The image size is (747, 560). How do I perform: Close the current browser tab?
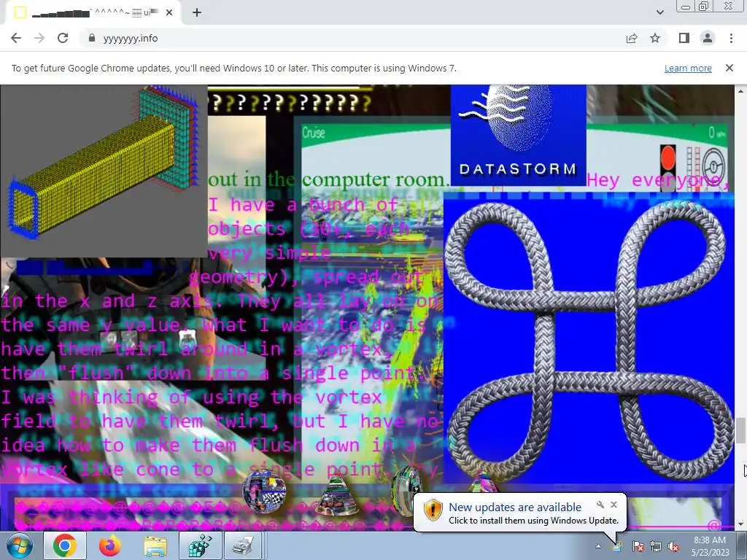tap(169, 13)
